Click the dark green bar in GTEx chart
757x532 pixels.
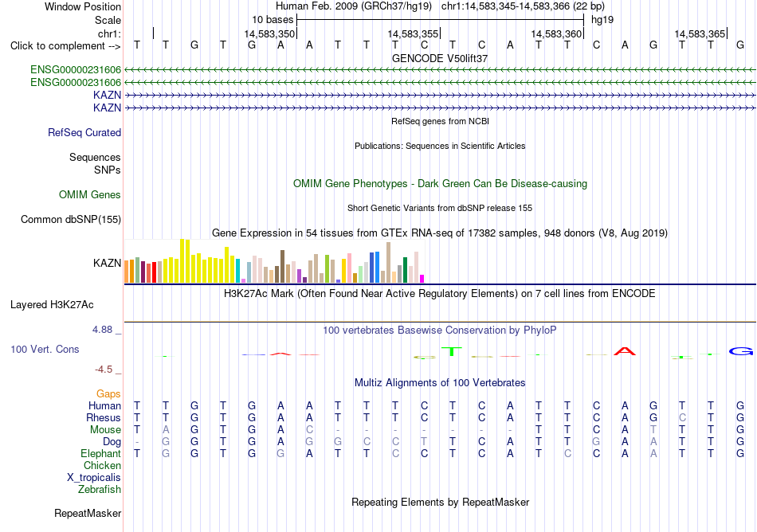[405, 270]
